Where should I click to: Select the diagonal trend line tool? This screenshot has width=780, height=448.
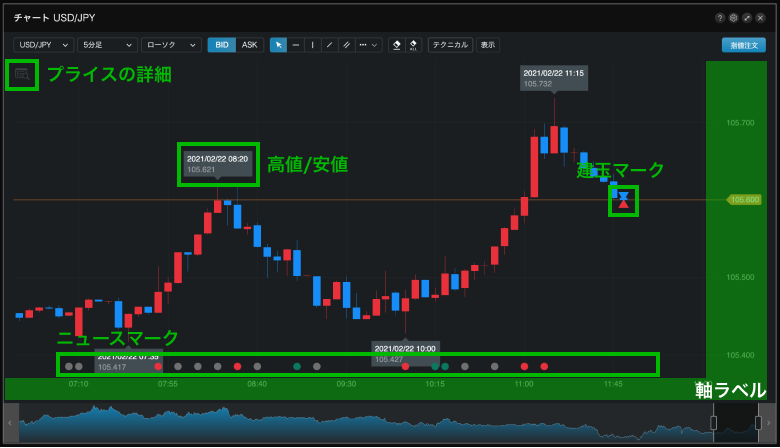pos(329,45)
